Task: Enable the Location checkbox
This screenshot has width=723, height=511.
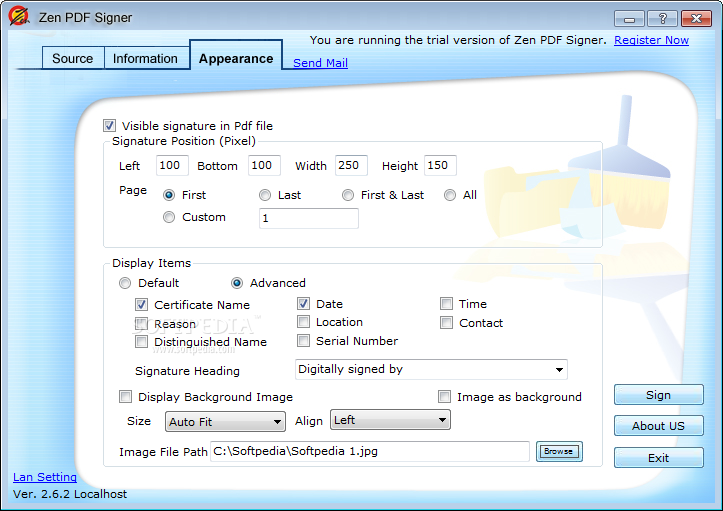Action: click(303, 321)
